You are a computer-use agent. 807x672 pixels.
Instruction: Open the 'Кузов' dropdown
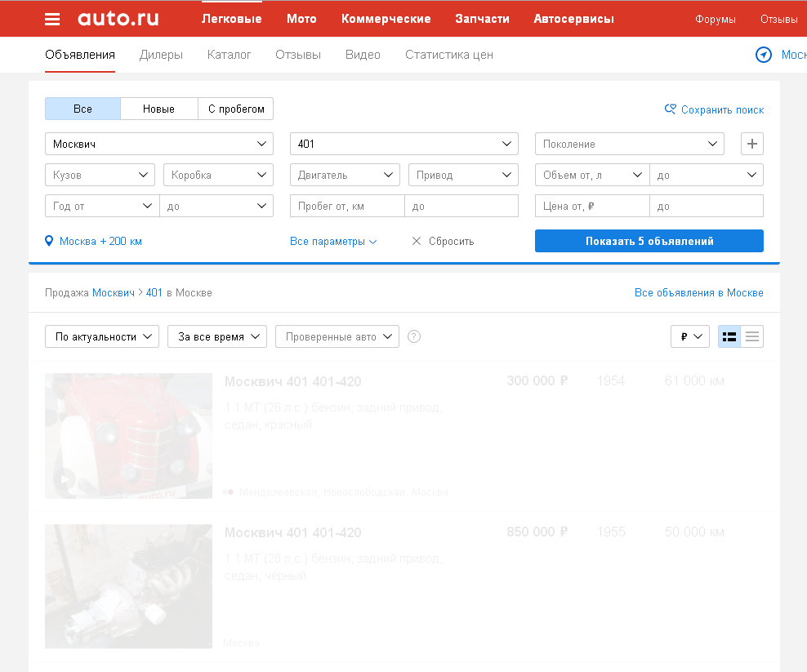click(x=100, y=175)
